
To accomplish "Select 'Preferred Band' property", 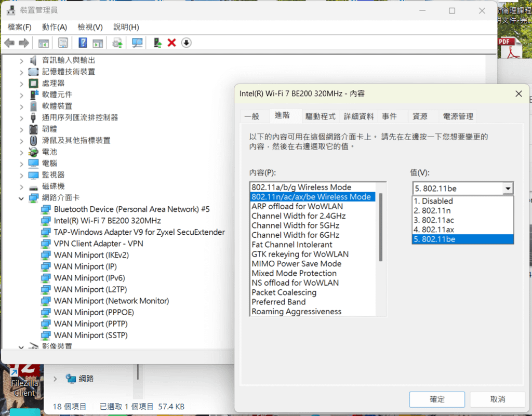I will [x=313, y=302].
